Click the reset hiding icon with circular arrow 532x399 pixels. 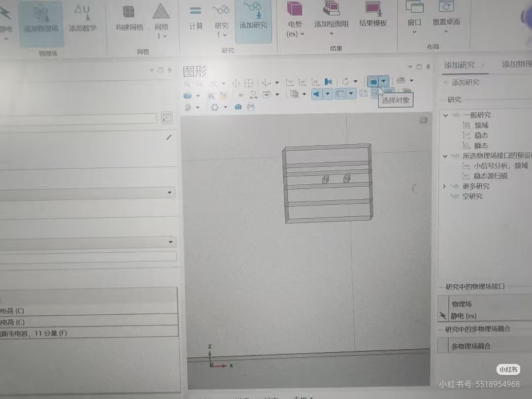coord(254,95)
